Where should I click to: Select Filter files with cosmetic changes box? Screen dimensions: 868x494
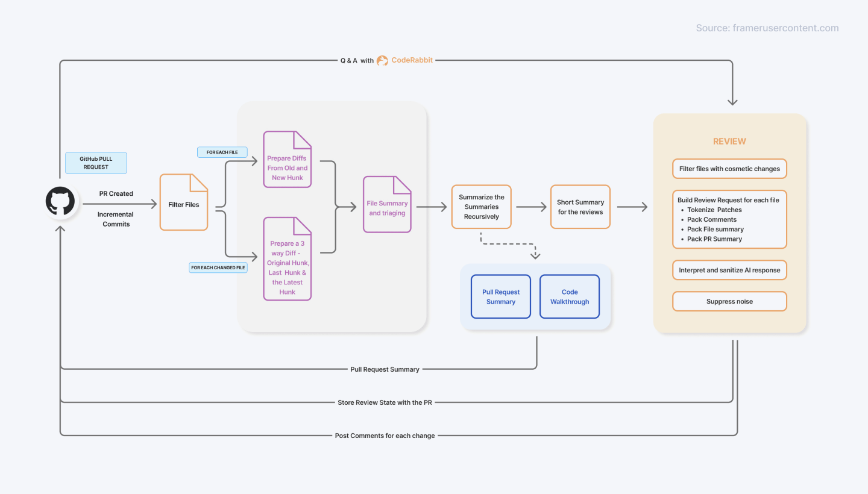[729, 169]
